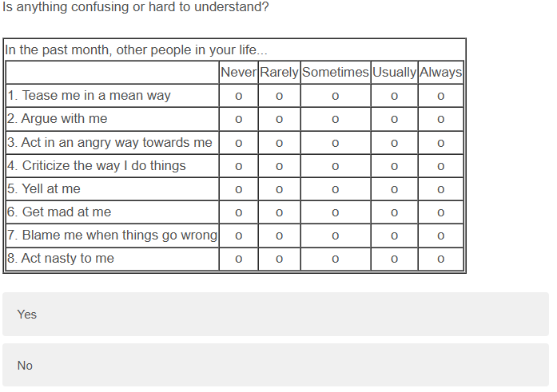Image resolution: width=557 pixels, height=392 pixels.
Task: Pick Always for 'Act nasty to me'
Action: 440,259
